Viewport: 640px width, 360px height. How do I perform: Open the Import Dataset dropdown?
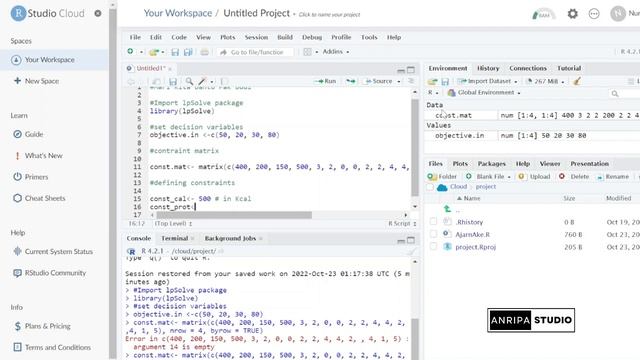pos(487,81)
